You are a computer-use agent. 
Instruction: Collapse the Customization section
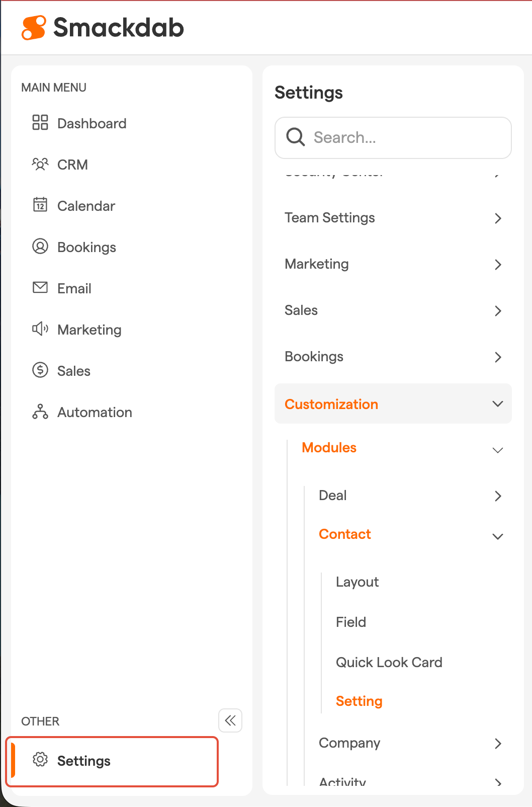pyautogui.click(x=498, y=404)
